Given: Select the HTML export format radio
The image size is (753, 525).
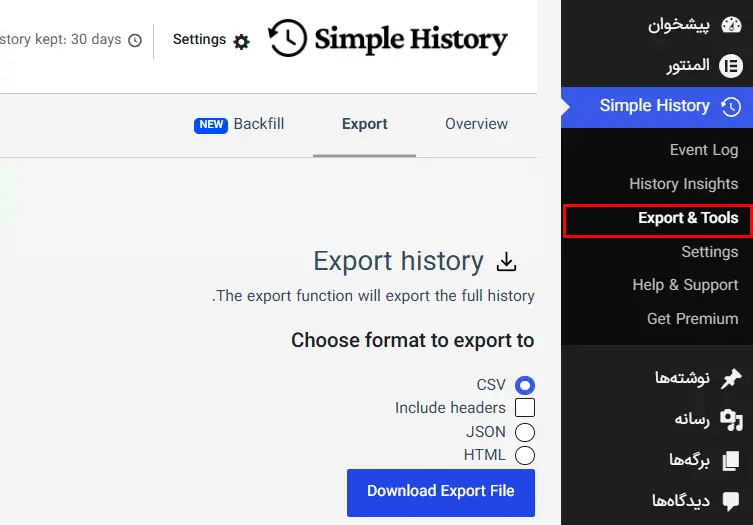Looking at the screenshot, I should (x=525, y=455).
